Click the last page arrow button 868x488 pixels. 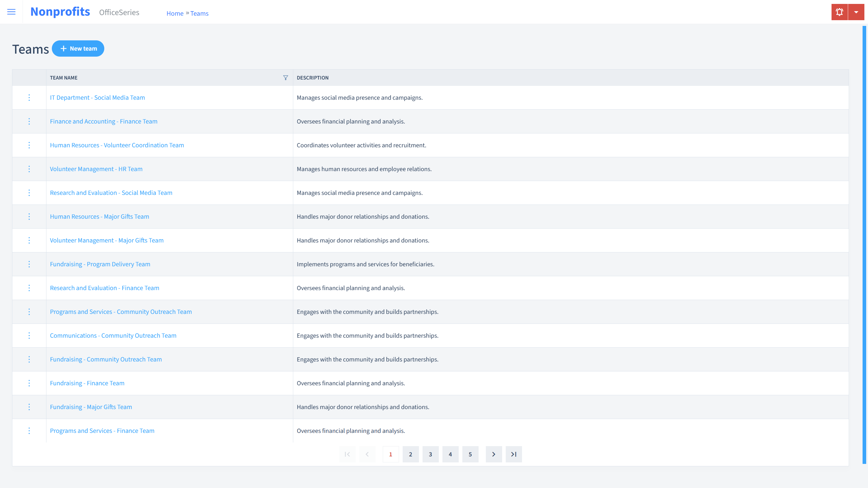pos(514,454)
